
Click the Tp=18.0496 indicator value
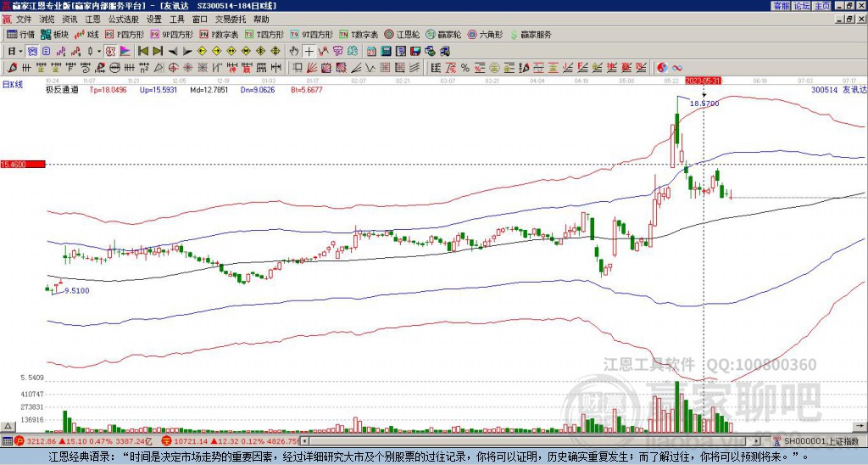tap(108, 90)
